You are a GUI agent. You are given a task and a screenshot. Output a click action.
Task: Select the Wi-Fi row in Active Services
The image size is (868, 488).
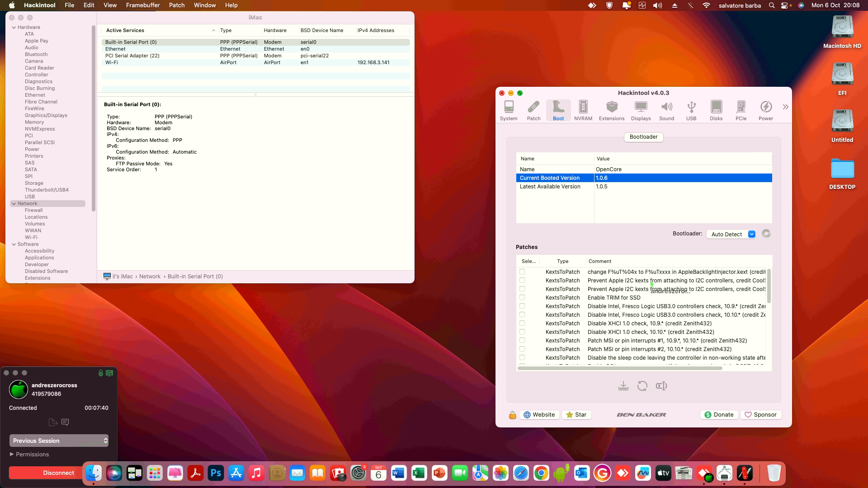(256, 62)
